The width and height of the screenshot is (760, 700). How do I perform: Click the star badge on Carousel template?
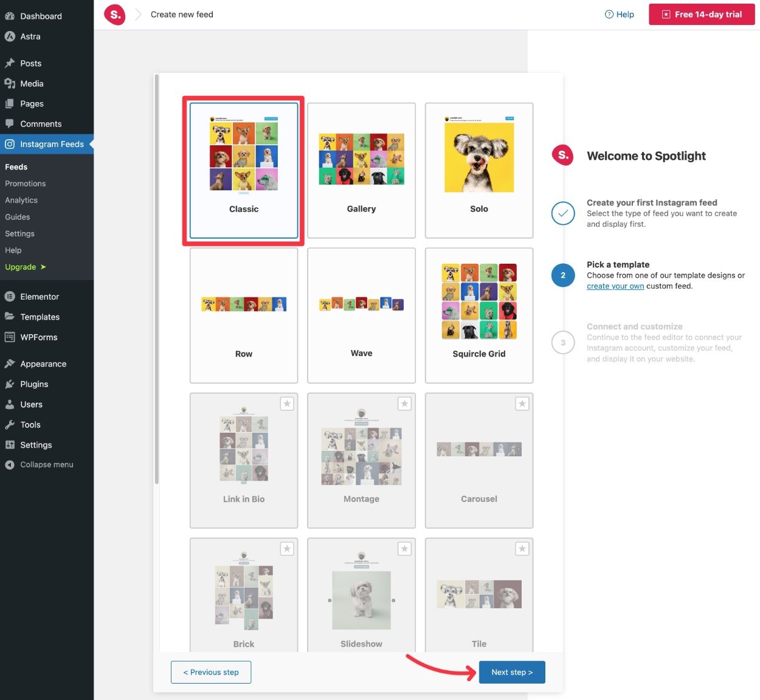522,403
